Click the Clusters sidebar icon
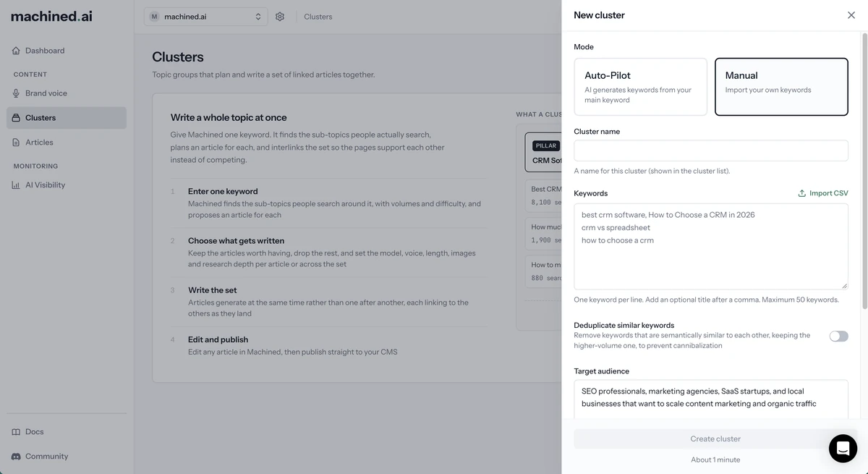This screenshot has width=868, height=474. (16, 118)
